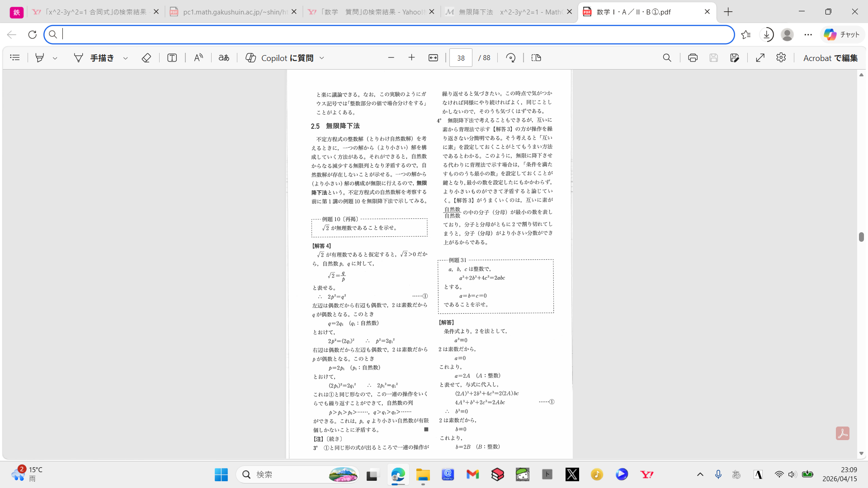Open PDF viewer settings gear
This screenshot has height=488, width=868.
click(x=781, y=58)
